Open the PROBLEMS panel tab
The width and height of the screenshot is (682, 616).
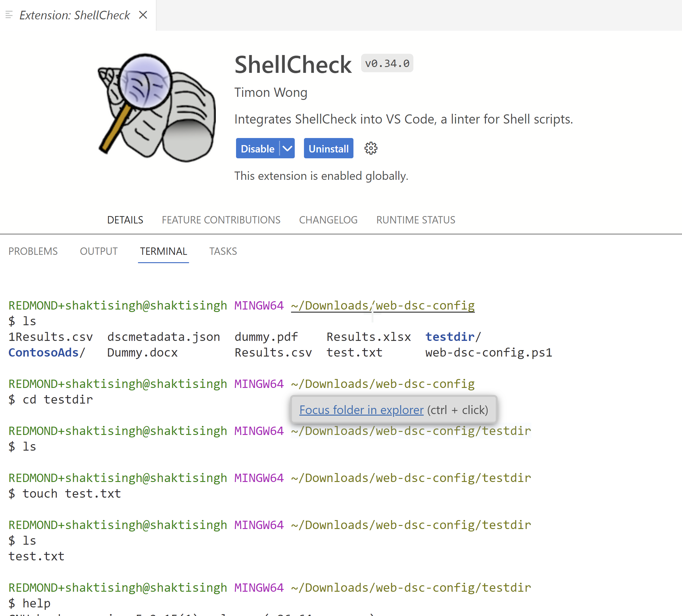click(x=33, y=251)
